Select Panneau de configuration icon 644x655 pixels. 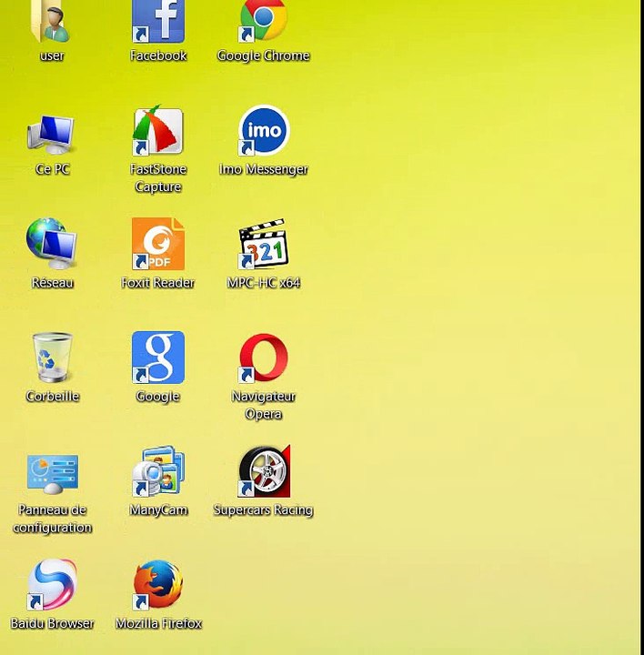coord(52,474)
